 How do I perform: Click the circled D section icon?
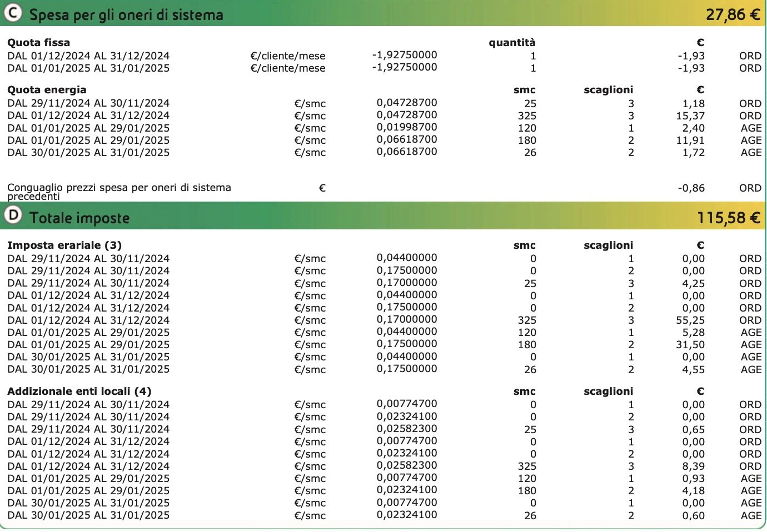pos(12,215)
